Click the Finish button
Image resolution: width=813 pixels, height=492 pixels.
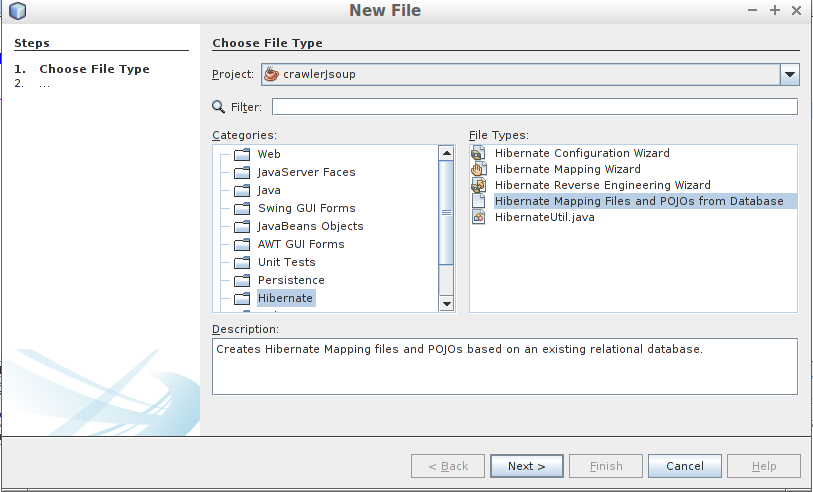point(606,466)
